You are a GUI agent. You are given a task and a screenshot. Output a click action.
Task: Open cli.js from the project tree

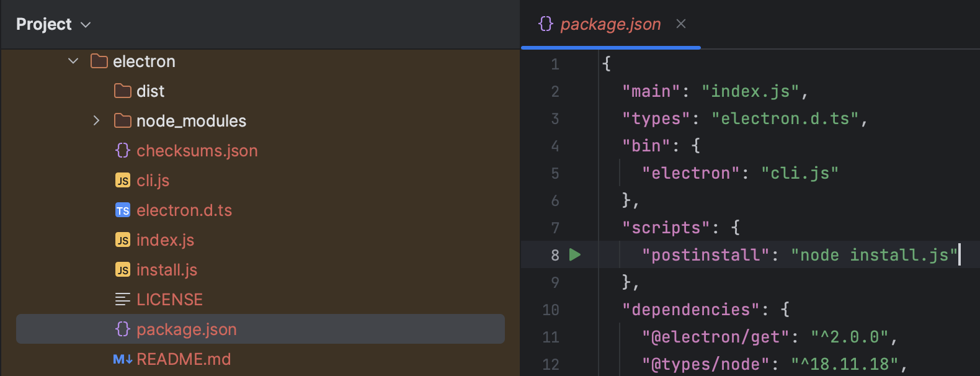(153, 181)
